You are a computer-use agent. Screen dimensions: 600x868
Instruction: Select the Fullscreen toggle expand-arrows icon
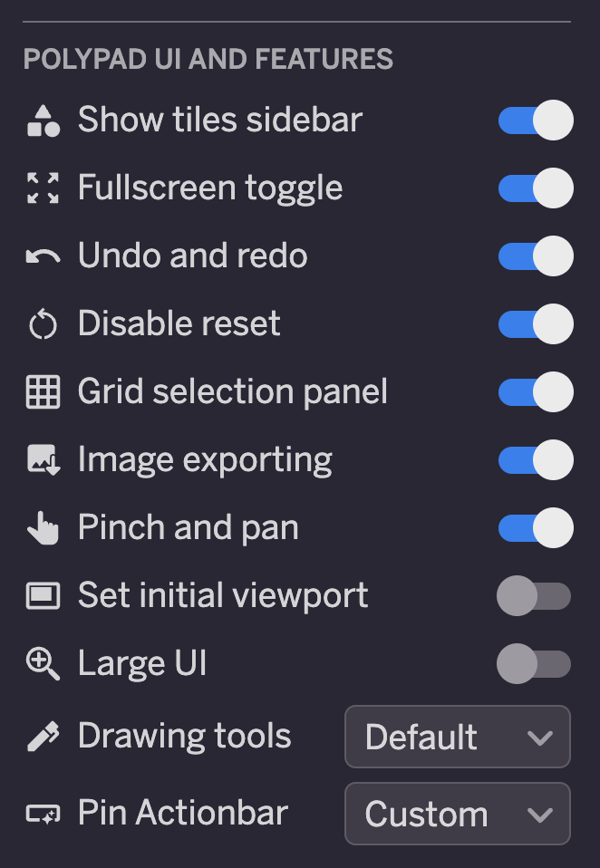[43, 187]
